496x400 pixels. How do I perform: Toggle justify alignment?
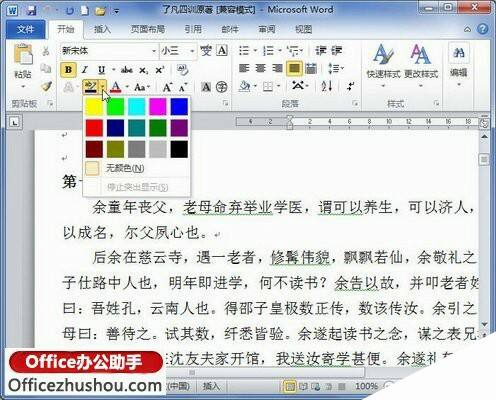tap(294, 69)
